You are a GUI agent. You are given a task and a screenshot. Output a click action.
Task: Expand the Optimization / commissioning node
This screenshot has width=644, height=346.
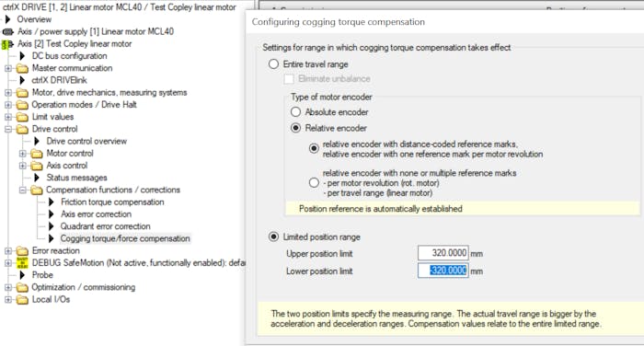[8, 287]
